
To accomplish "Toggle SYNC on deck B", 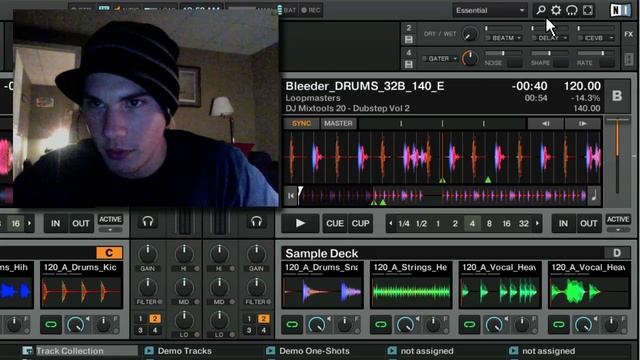I will click(x=301, y=124).
